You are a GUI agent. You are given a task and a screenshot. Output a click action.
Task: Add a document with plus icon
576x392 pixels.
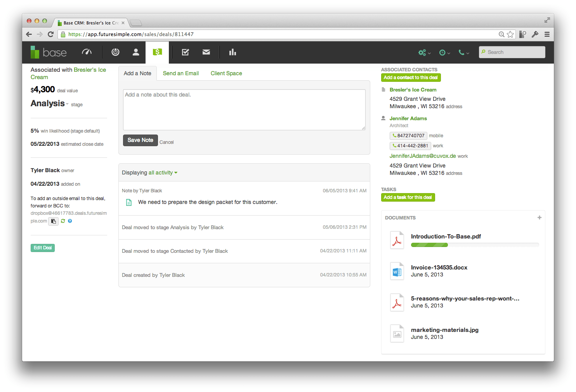click(539, 218)
